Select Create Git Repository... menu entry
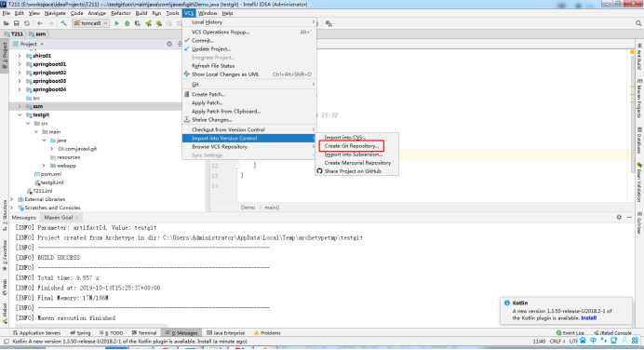This screenshot has height=350, width=644. [351, 146]
